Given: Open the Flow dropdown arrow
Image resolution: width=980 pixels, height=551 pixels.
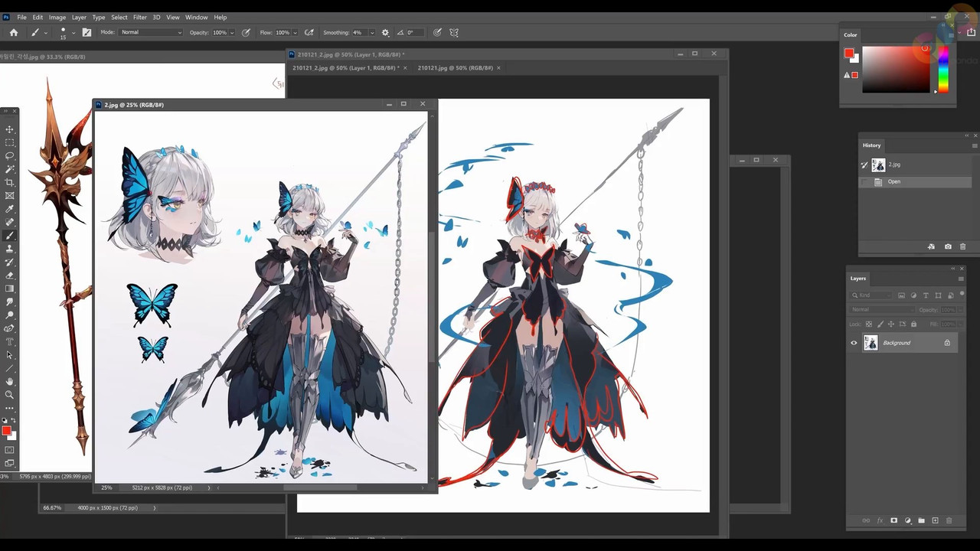Looking at the screenshot, I should tap(296, 32).
